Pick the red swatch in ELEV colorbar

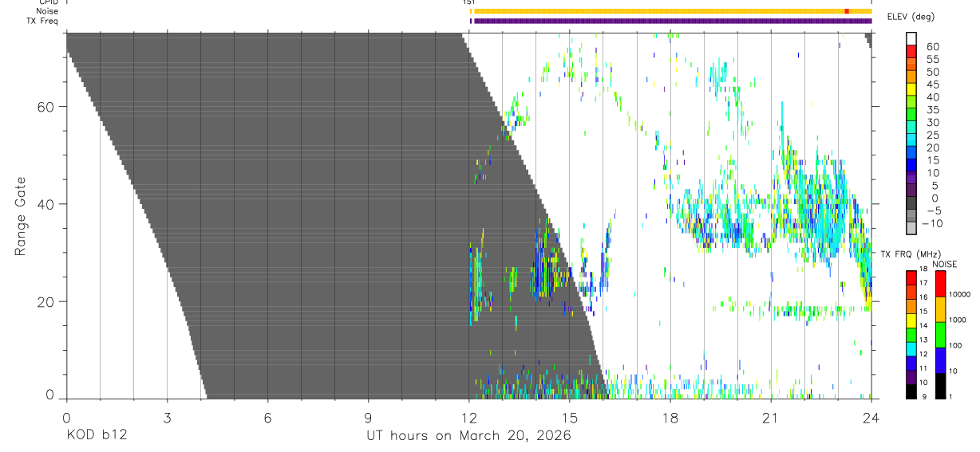pos(911,51)
